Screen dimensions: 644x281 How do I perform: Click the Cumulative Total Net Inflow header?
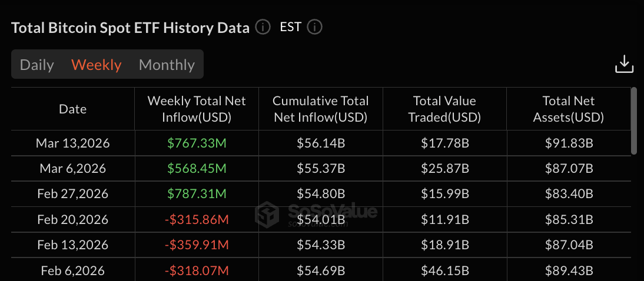click(321, 109)
